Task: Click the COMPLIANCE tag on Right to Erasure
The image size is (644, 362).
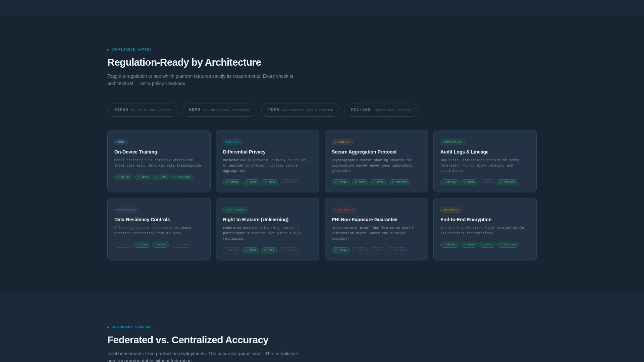Action: tap(235, 210)
